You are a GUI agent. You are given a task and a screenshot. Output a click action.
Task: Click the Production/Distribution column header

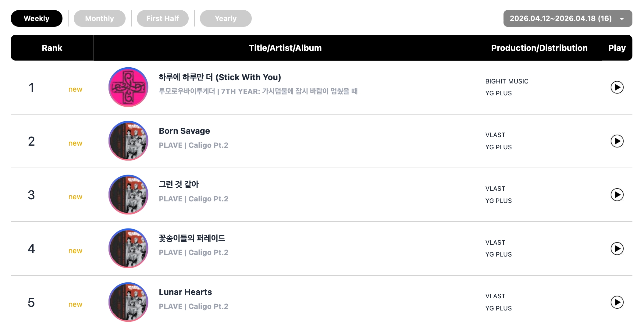click(x=539, y=48)
